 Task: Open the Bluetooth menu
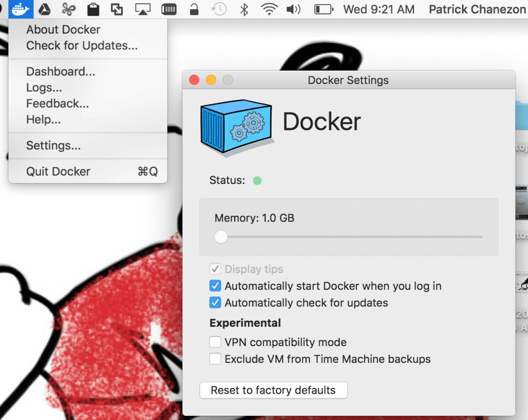click(x=244, y=9)
